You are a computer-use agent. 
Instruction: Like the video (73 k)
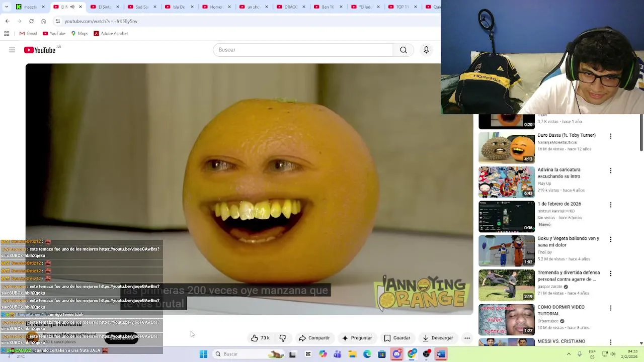point(260,338)
